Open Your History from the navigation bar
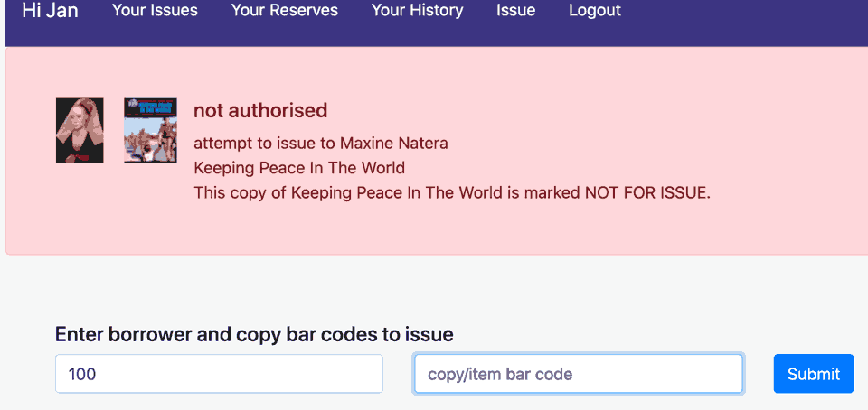The height and width of the screenshot is (410, 868). (417, 11)
